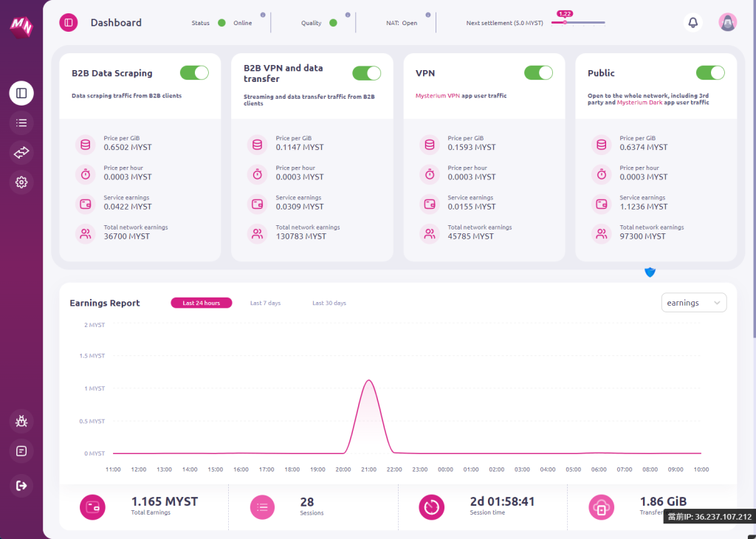Expand the earnings dropdown in Earnings Report
The image size is (756, 539).
(694, 303)
